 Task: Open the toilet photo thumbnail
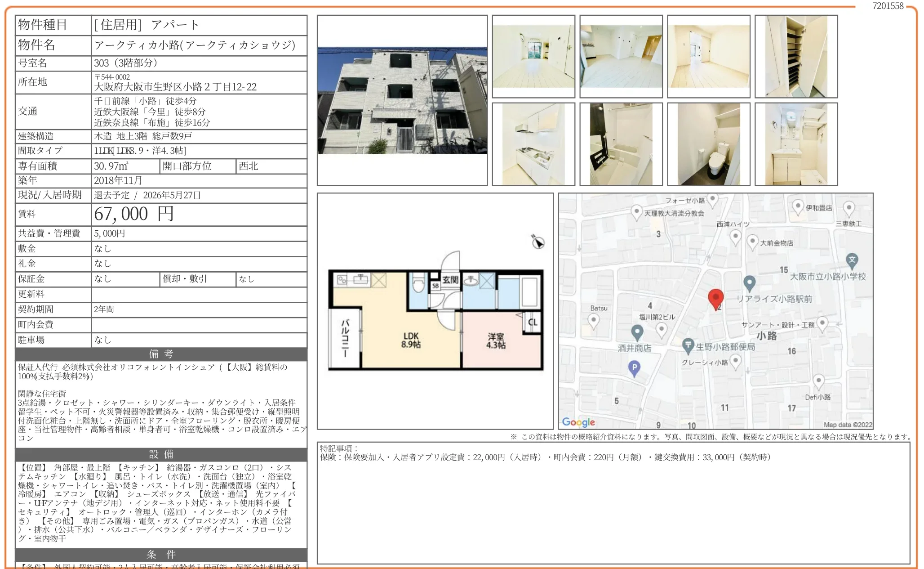(708, 144)
